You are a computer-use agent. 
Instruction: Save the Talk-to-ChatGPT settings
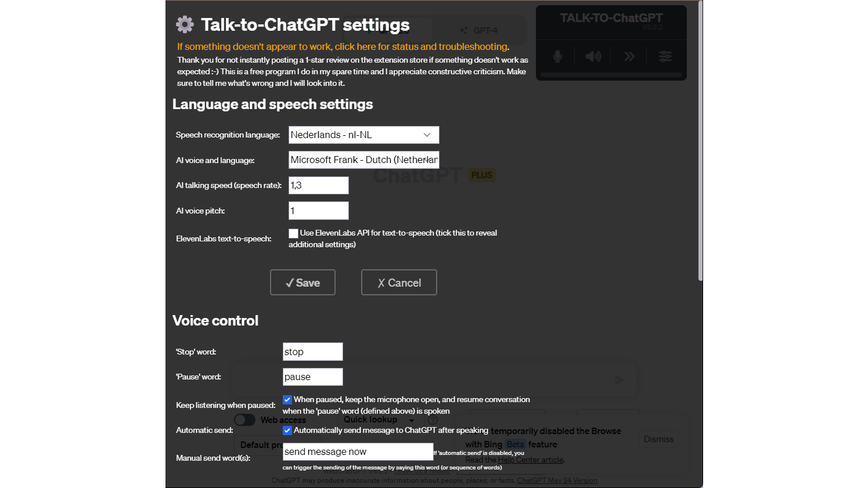point(302,283)
